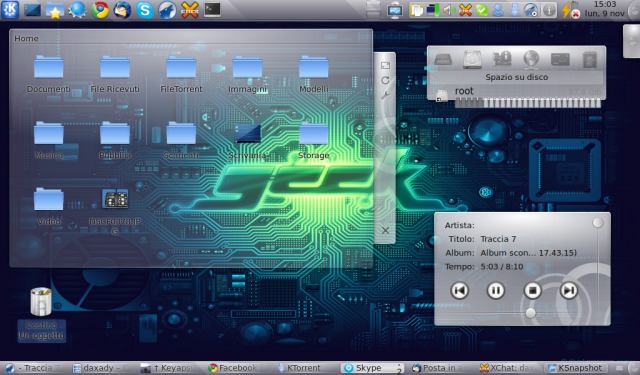Image resolution: width=640 pixels, height=375 pixels.
Task: Open the Storage folder
Action: click(313, 141)
